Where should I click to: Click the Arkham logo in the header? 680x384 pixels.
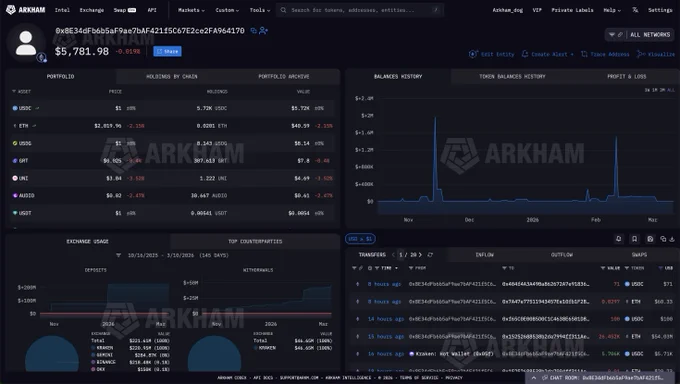pos(26,10)
